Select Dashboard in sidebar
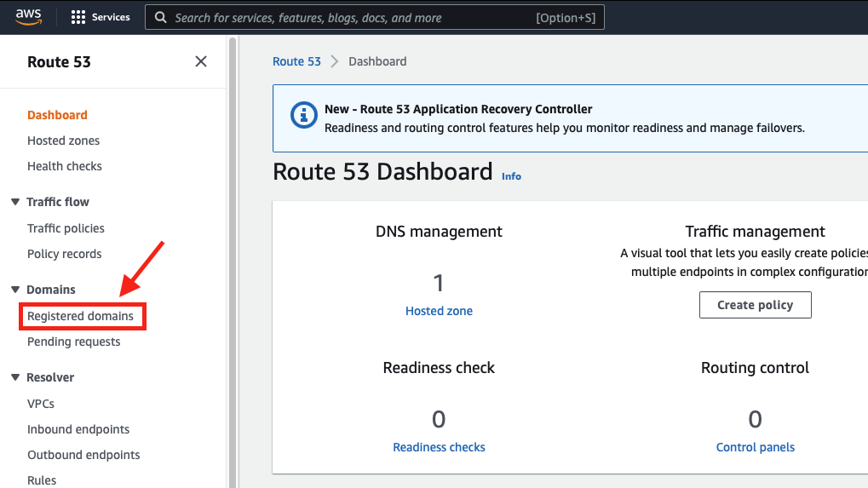This screenshot has height=488, width=868. pyautogui.click(x=58, y=115)
